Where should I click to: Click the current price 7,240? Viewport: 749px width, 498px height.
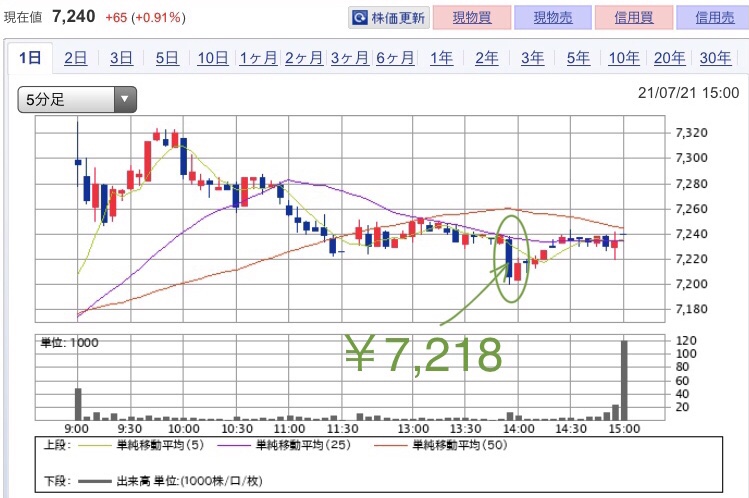click(x=74, y=17)
